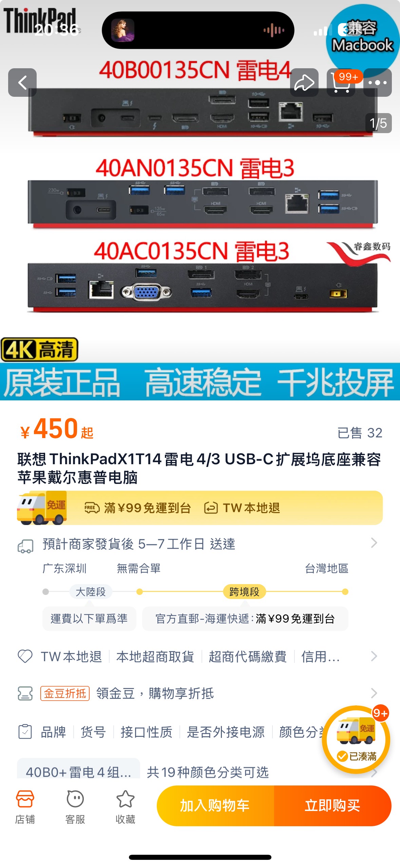400x868 pixels.
Task: Expand 金豆折抵 discount row
Action: click(200, 693)
